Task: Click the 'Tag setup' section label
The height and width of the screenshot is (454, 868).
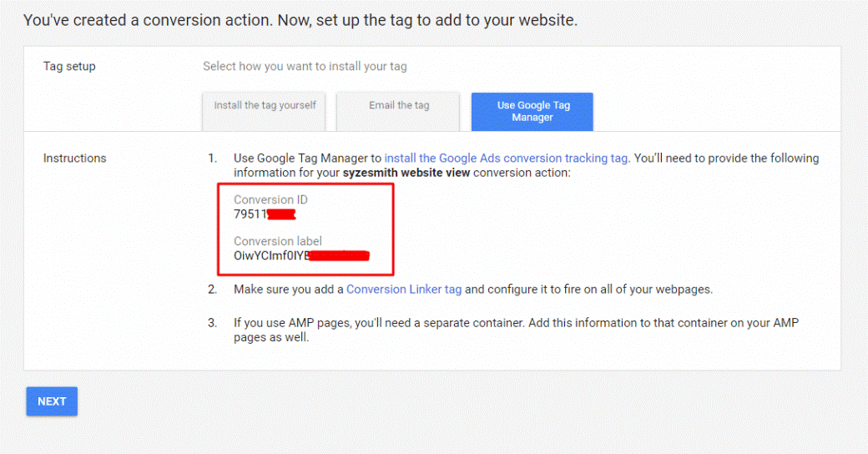Action: pos(69,67)
